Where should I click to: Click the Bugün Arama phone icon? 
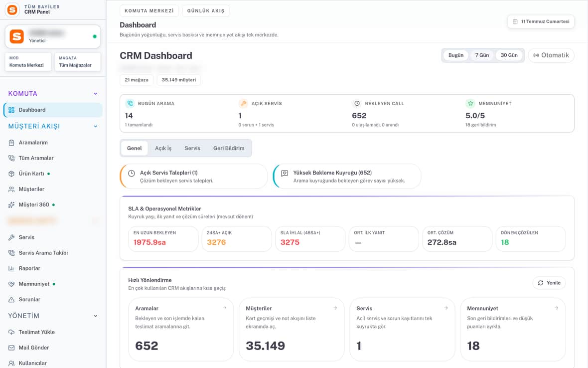click(130, 103)
